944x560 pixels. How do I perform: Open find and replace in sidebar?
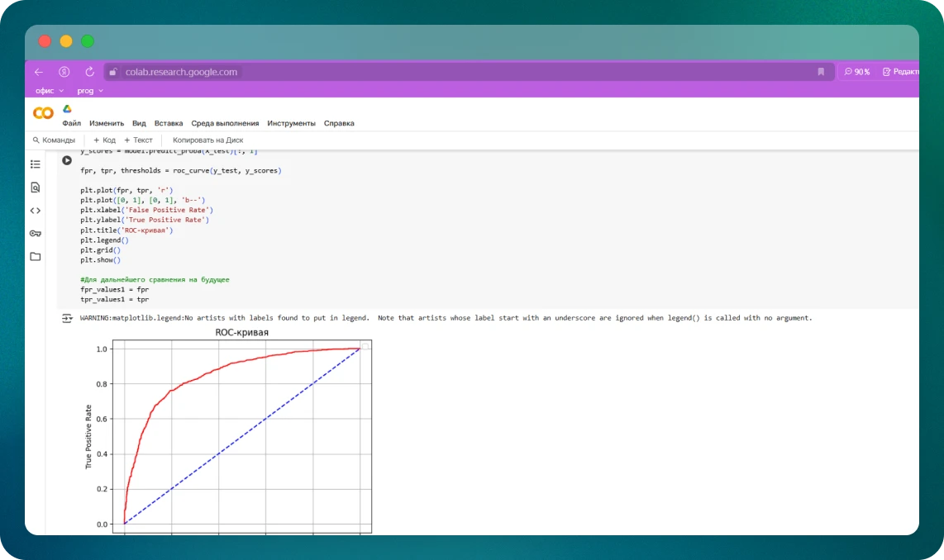pos(36,187)
